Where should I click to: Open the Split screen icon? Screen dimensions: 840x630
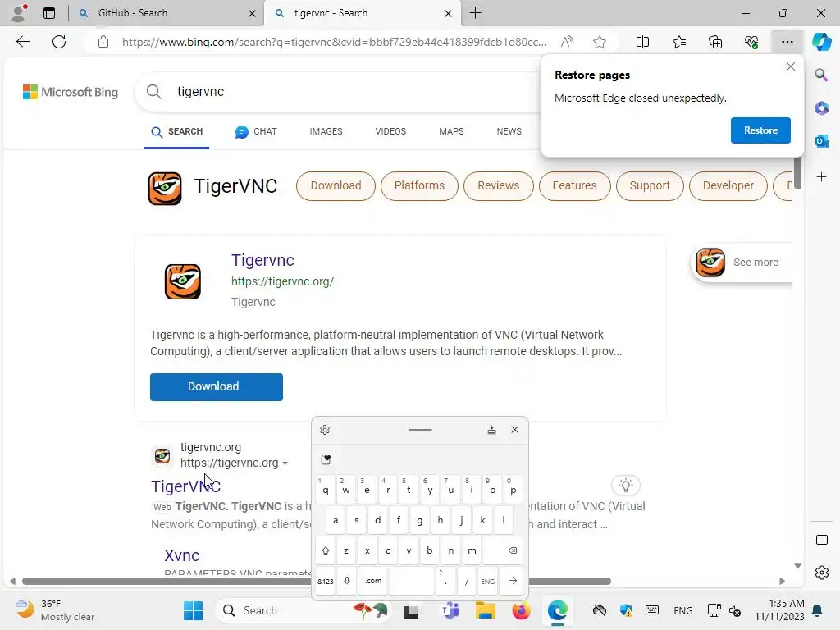point(642,42)
